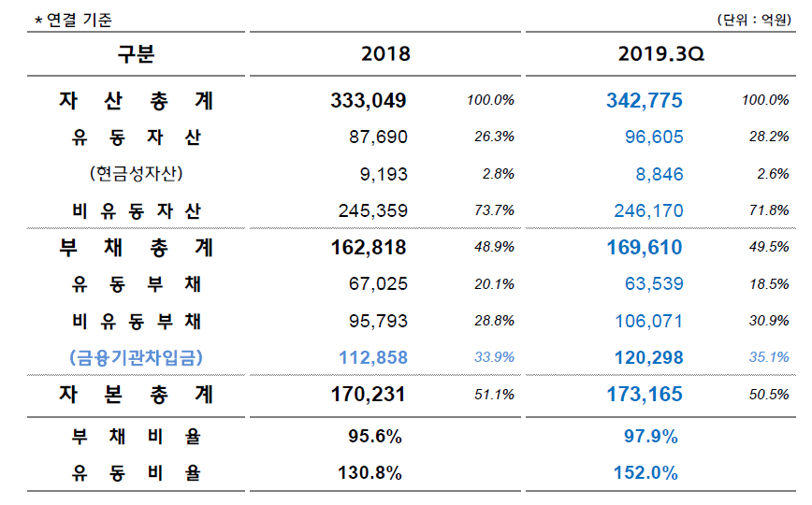Click the (단위 : 억원) unit note

point(754,20)
